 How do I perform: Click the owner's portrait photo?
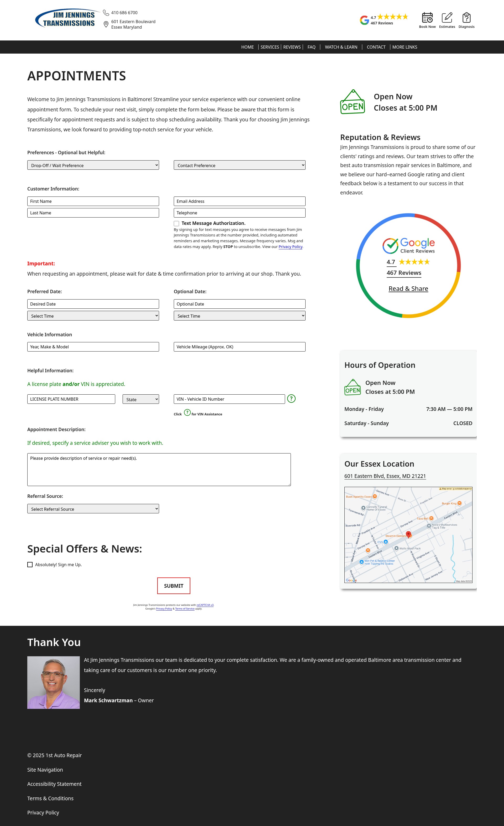[53, 683]
